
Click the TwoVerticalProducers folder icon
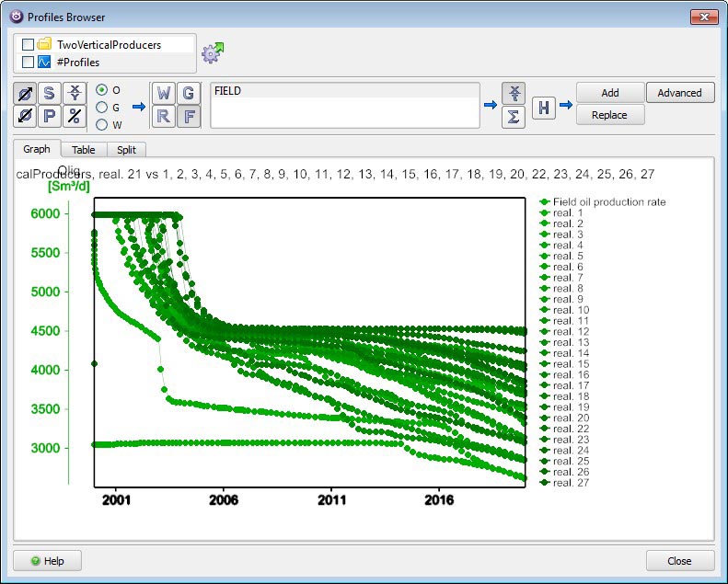click(44, 44)
